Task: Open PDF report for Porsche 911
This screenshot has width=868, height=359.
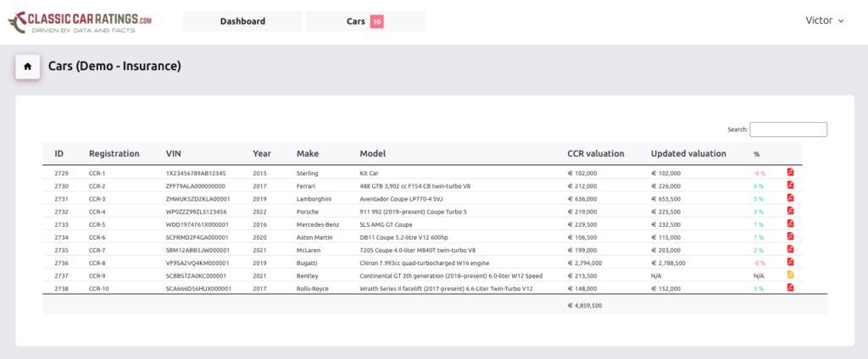Action: pos(791,210)
